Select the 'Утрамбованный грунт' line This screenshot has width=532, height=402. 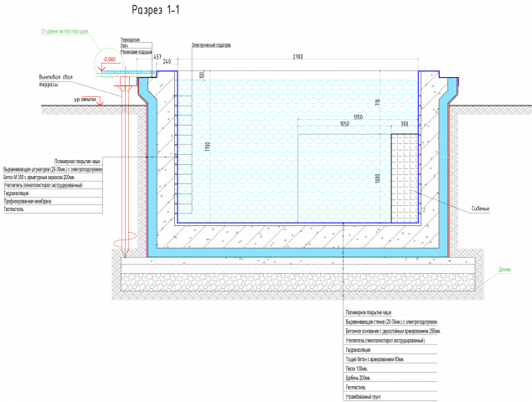pos(364,397)
